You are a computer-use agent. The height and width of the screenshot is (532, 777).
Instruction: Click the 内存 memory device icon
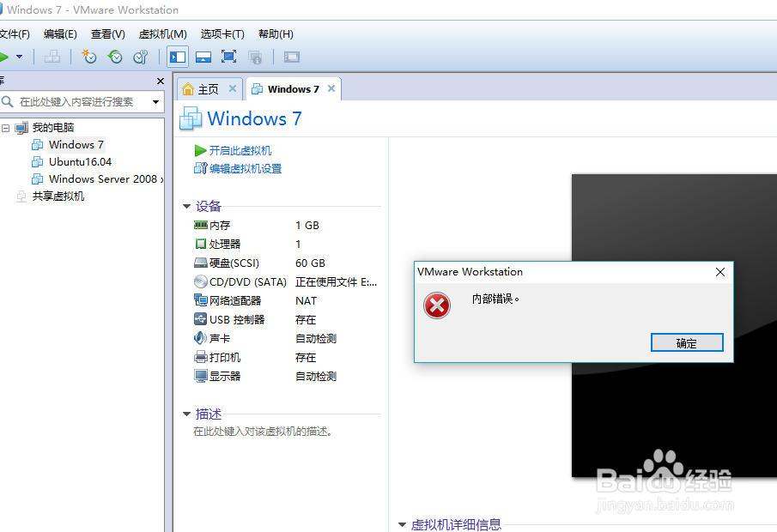[x=200, y=226]
